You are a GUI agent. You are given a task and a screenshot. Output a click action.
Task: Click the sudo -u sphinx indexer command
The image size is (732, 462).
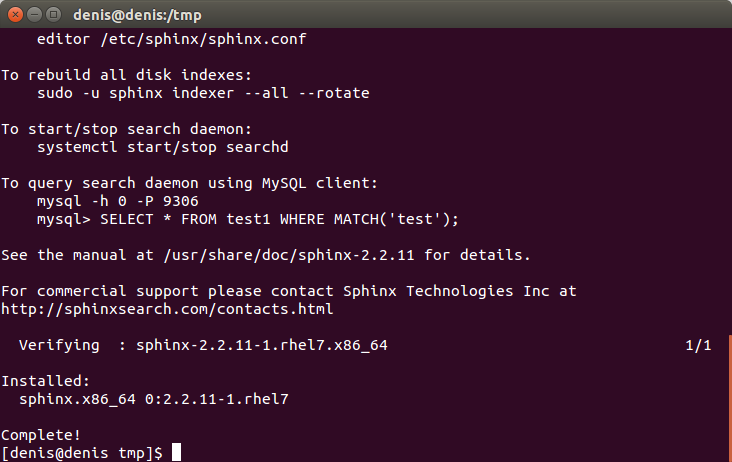(203, 93)
